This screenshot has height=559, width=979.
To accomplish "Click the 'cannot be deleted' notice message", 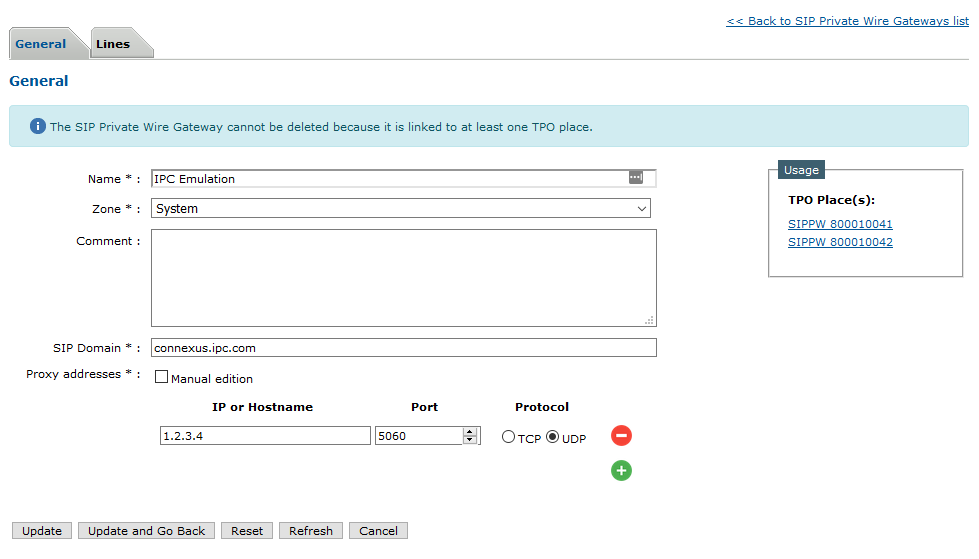I will [321, 127].
